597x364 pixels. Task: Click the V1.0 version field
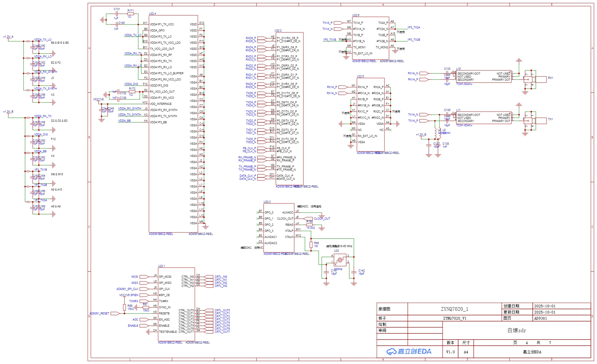click(x=450, y=352)
